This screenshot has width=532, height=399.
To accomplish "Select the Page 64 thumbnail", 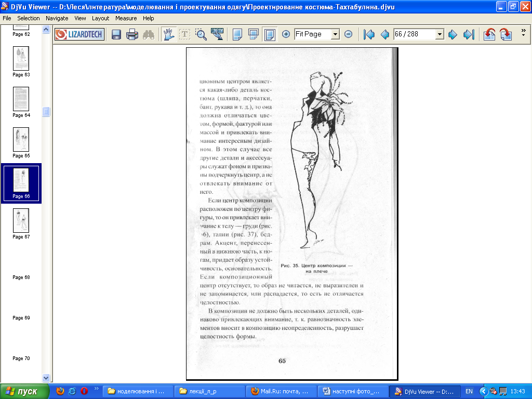I will (21, 99).
